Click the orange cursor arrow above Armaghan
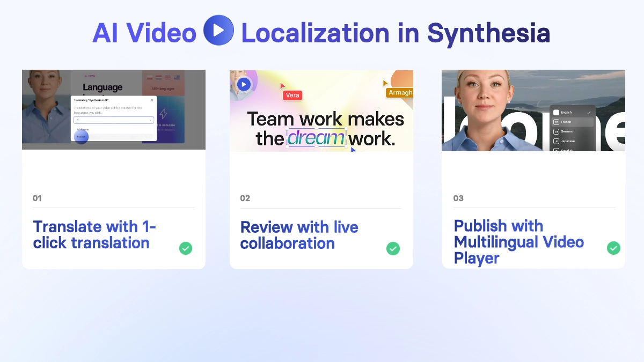Screen dimensions: 644x362 click(385, 83)
